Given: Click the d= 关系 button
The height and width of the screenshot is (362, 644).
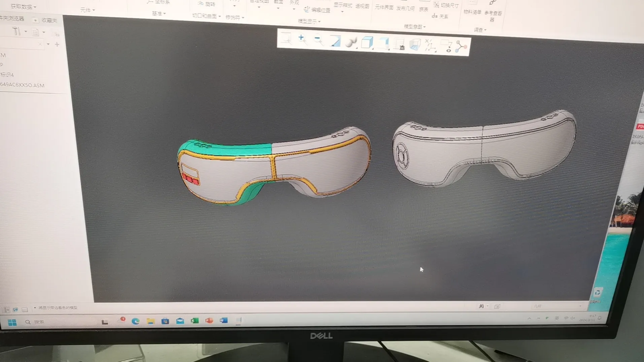Looking at the screenshot, I should (x=440, y=16).
